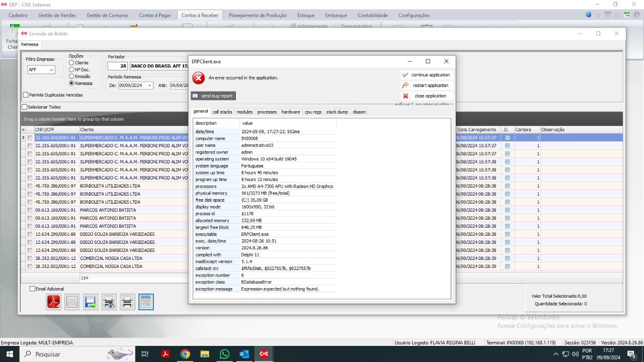Click the floppy disk save icon
This screenshot has height=362, width=644.
(91, 302)
